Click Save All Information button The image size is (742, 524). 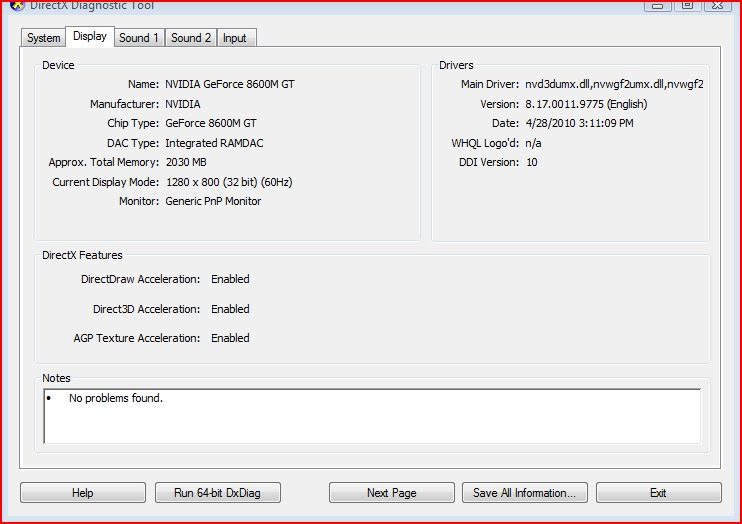tap(524, 493)
